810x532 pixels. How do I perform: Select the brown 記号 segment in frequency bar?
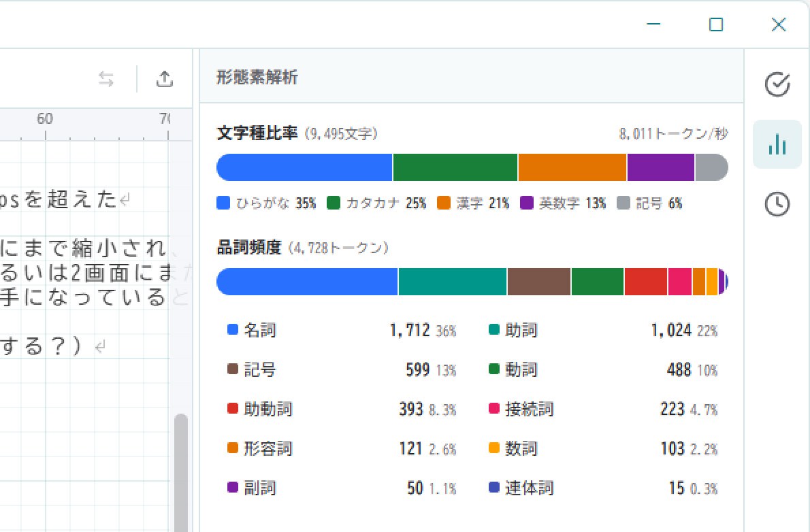539,282
